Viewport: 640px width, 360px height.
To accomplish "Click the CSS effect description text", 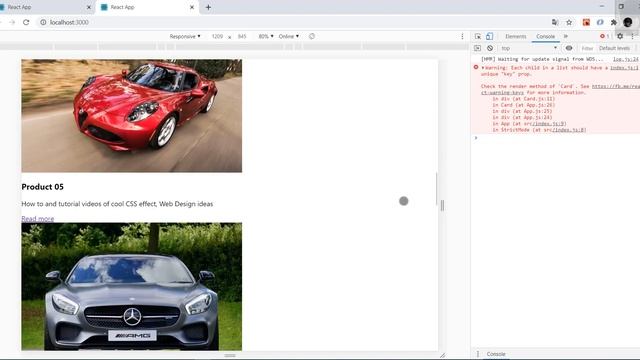I will tap(117, 204).
